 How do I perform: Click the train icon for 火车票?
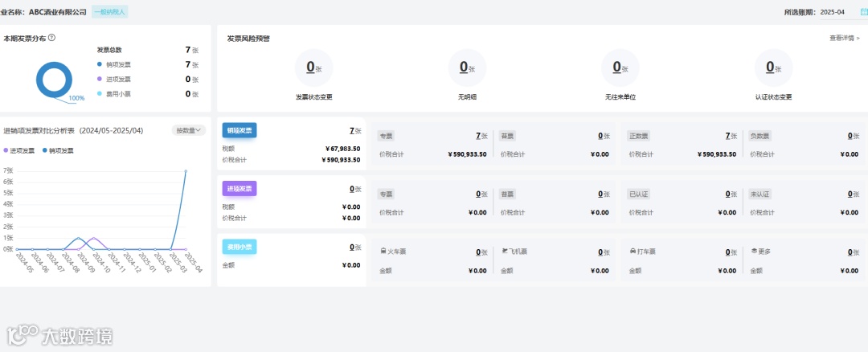383,252
